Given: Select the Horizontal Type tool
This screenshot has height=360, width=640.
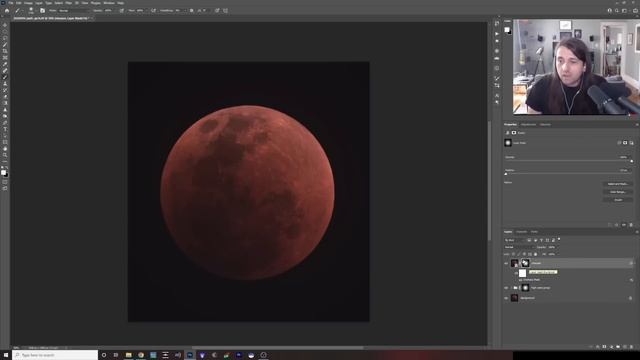Looking at the screenshot, I should [5, 129].
